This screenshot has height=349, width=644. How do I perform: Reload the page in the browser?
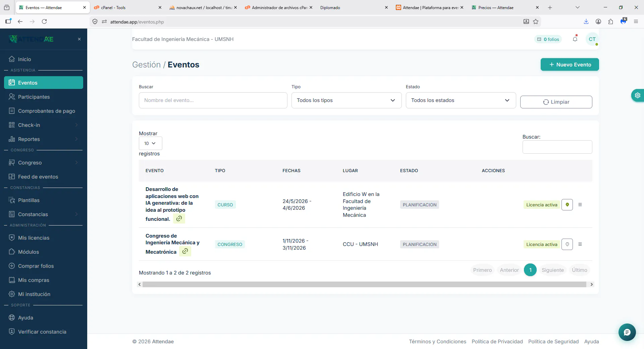[x=44, y=21]
